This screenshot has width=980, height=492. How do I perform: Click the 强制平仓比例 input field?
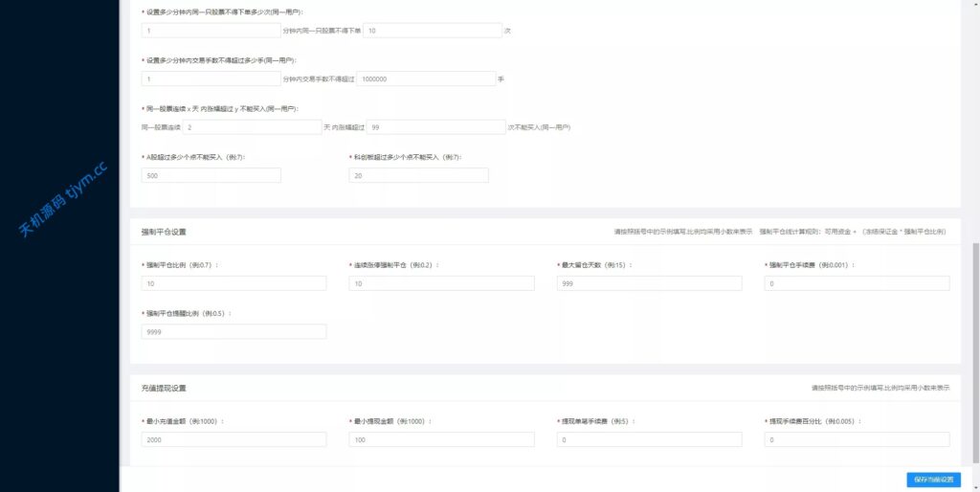(234, 283)
